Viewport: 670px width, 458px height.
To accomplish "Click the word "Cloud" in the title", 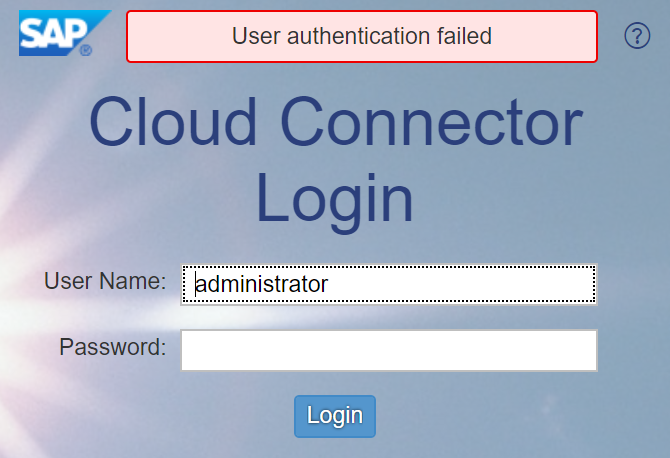I will [x=173, y=122].
